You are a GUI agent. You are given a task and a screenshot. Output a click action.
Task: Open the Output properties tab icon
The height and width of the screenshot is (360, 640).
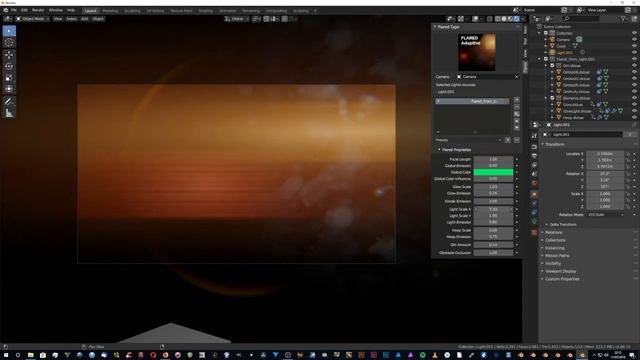[534, 156]
